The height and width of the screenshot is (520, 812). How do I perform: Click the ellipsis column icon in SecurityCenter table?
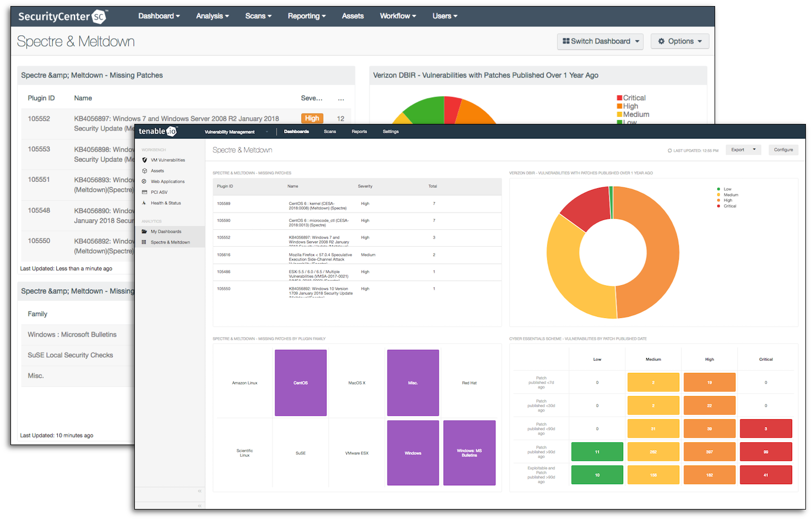[341, 99]
